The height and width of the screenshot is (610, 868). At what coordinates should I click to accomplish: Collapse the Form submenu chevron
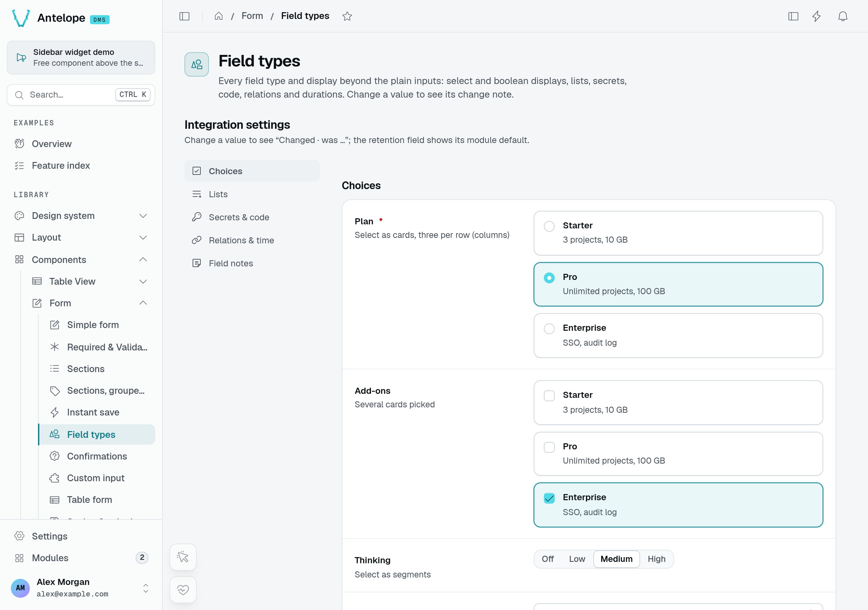143,303
